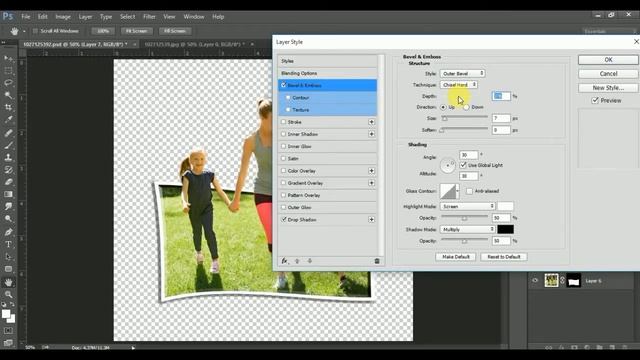Enable the Stroke checkbox
Viewport: 640px width, 360px height.
[284, 122]
